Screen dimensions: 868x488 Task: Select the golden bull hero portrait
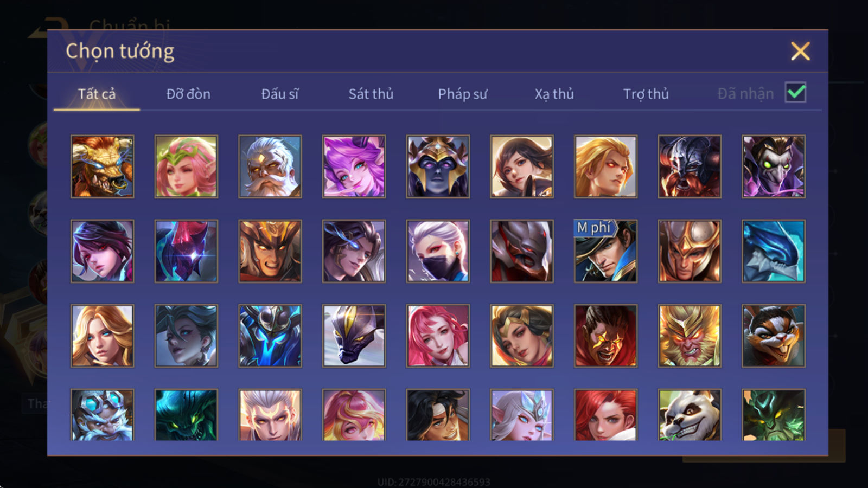coord(102,166)
